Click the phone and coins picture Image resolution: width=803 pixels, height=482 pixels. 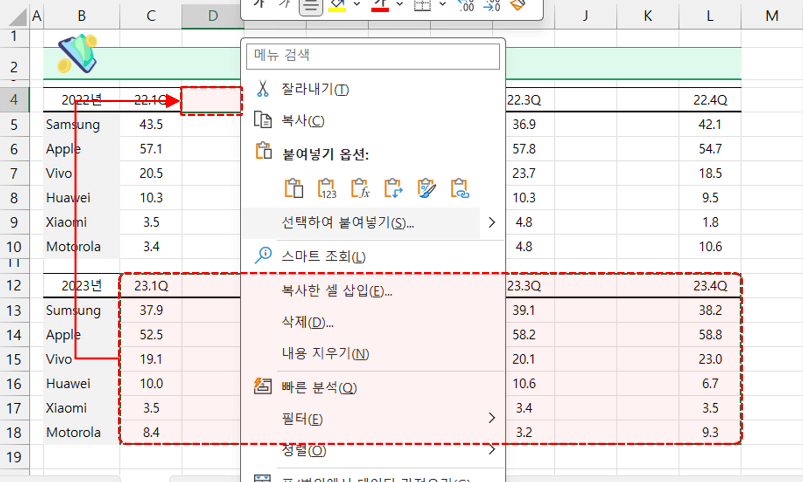pos(77,54)
